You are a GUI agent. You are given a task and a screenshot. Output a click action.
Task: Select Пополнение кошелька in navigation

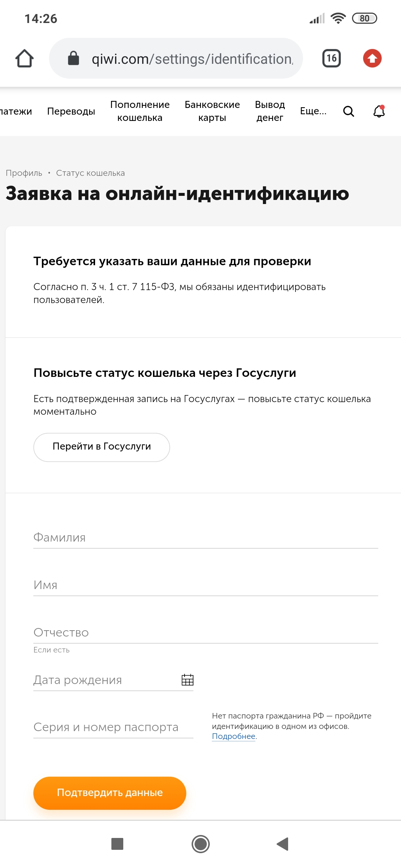point(140,111)
